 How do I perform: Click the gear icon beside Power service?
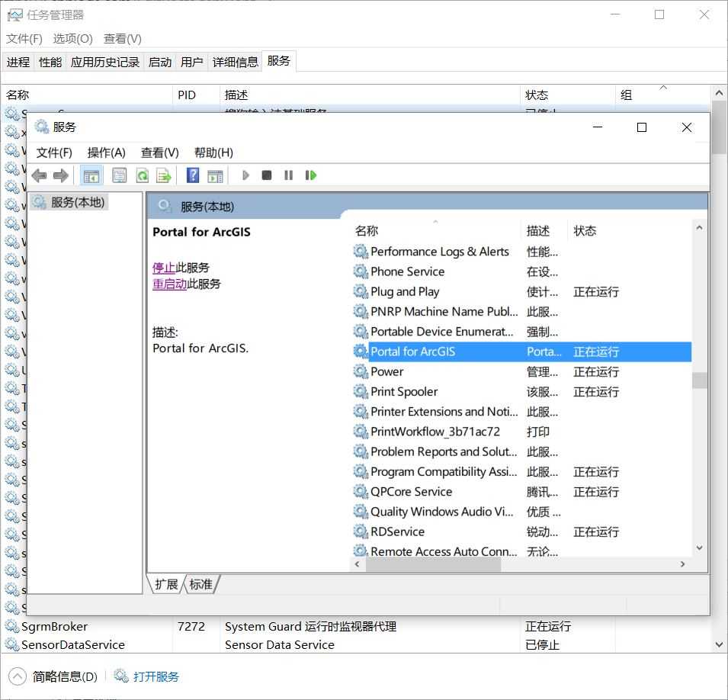click(361, 371)
